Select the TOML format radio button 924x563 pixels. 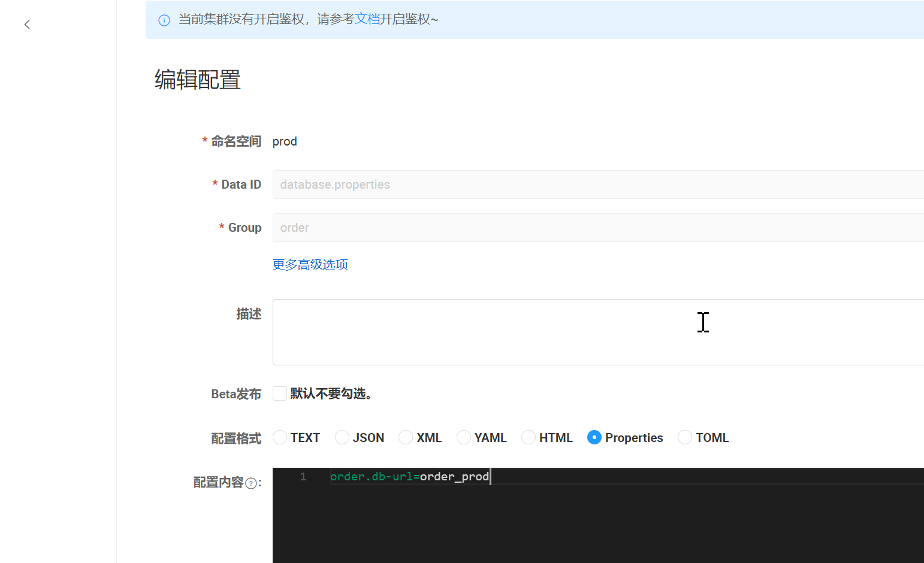(685, 437)
